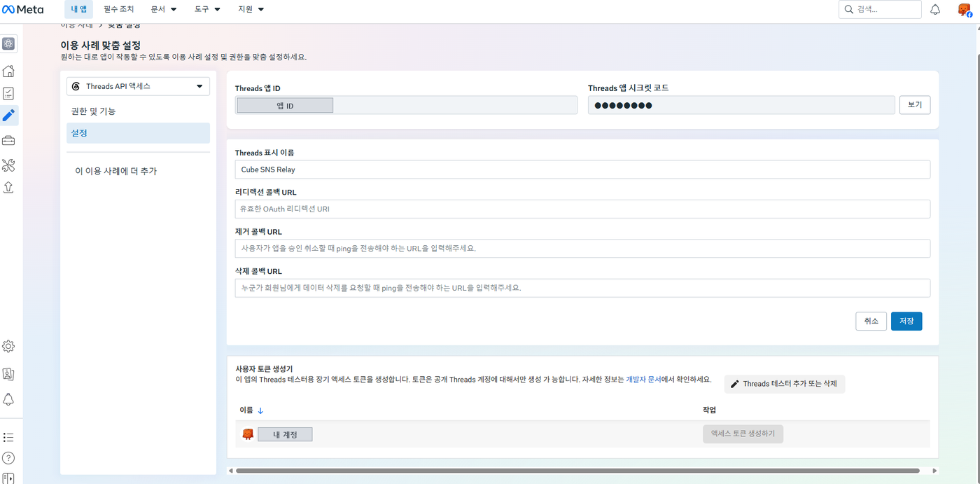Open the app icon at sidebar top
Image resolution: width=980 pixels, height=484 pixels.
pos(8,43)
